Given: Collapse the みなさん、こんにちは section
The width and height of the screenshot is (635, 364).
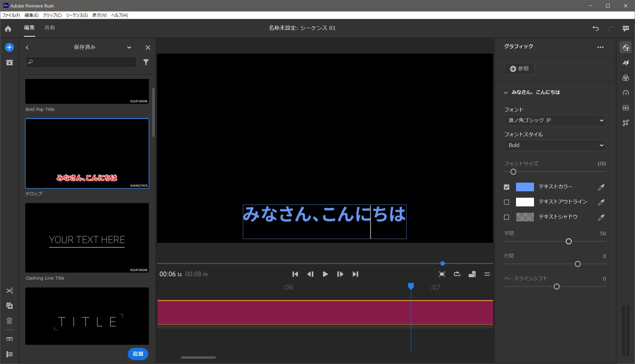Looking at the screenshot, I should [x=506, y=93].
